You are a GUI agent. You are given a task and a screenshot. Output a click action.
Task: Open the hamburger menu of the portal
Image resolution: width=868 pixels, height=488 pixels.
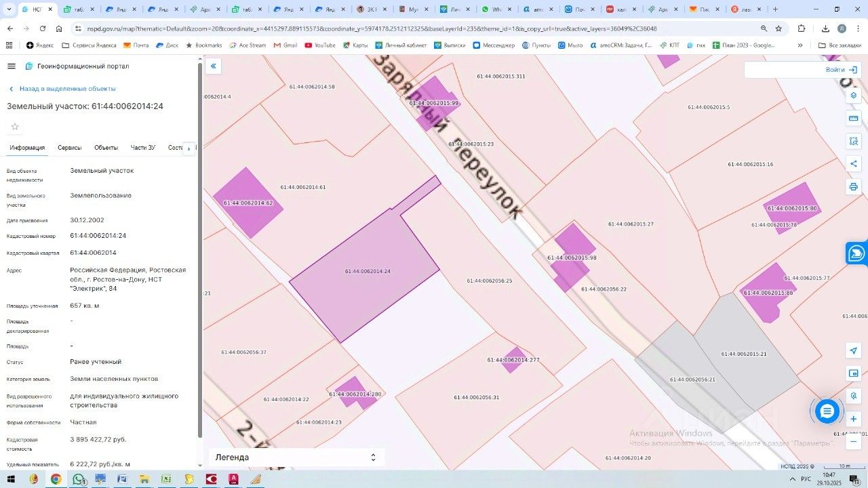(x=12, y=66)
